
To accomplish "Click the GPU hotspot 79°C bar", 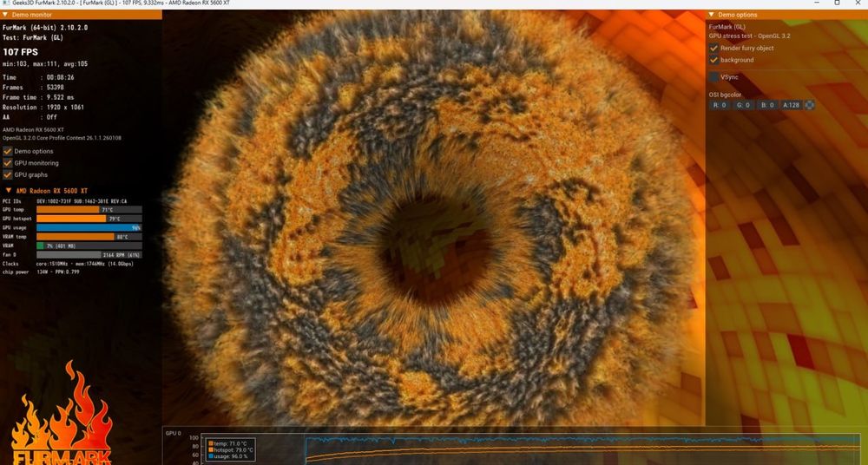I will 89,219.
